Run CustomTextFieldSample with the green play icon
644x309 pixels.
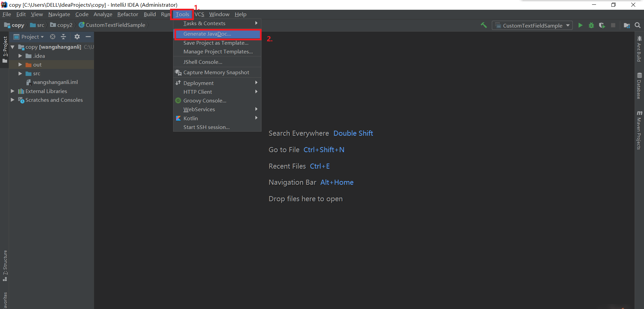tap(580, 25)
